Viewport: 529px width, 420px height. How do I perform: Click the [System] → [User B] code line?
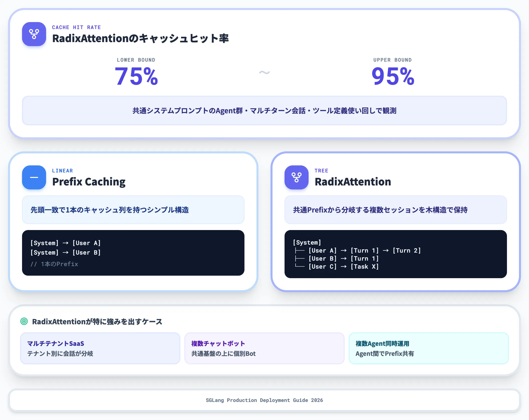(x=65, y=253)
